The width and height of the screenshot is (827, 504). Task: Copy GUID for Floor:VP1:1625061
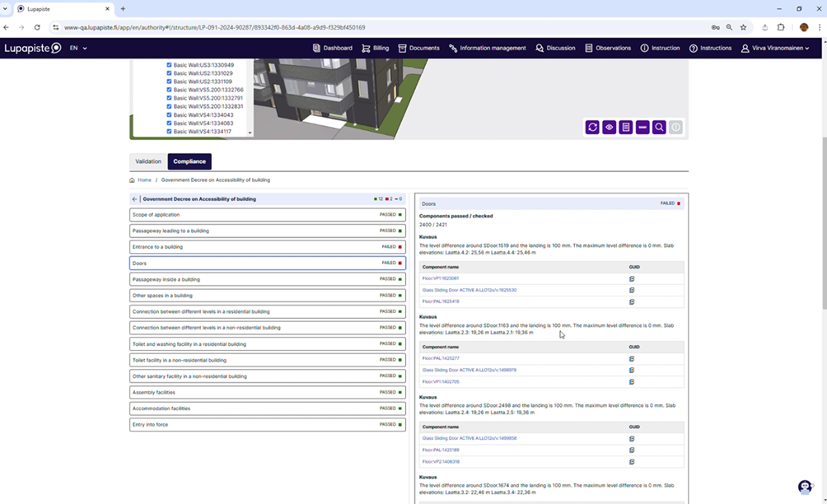tap(632, 279)
